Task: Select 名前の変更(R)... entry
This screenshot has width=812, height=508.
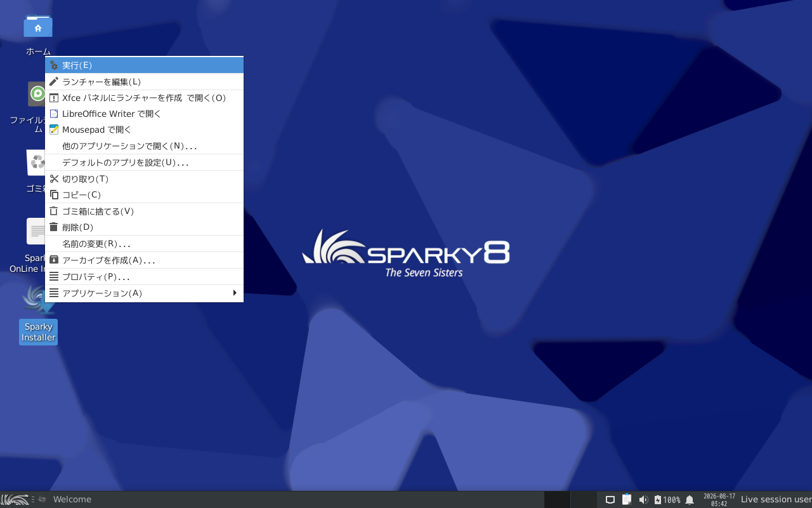Action: (x=144, y=244)
